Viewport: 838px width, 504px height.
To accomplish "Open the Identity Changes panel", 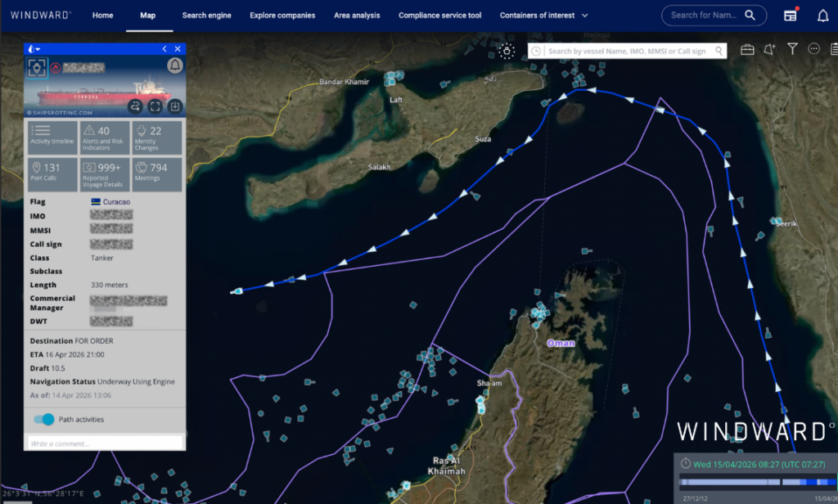I will 156,136.
